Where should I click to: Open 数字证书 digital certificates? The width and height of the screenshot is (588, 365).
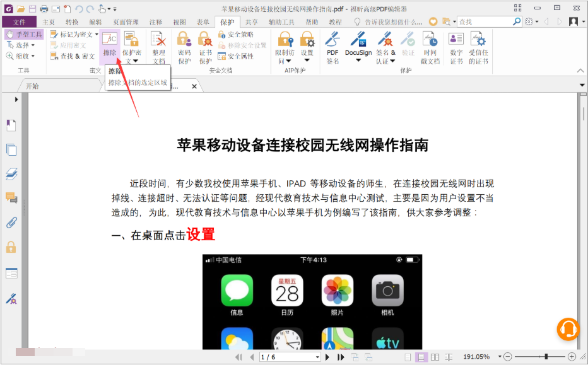coord(456,47)
